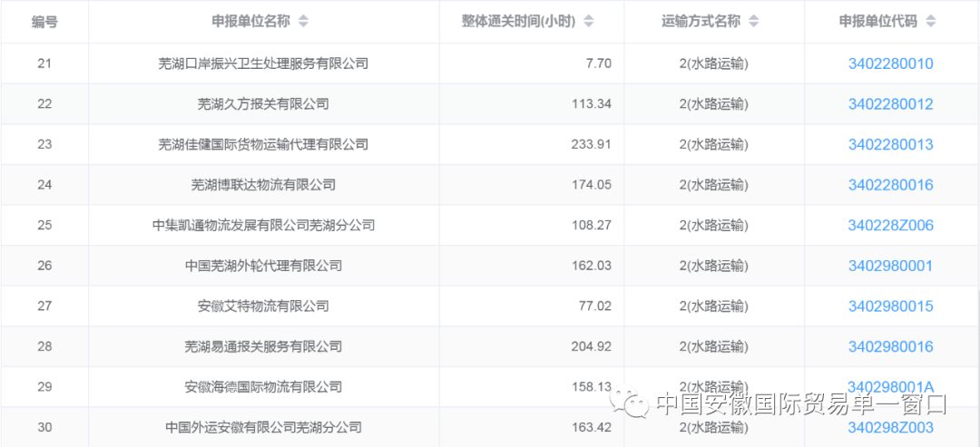980x447 pixels.
Task: Click the 整体通关时间(小时) header label
Action: click(x=519, y=21)
